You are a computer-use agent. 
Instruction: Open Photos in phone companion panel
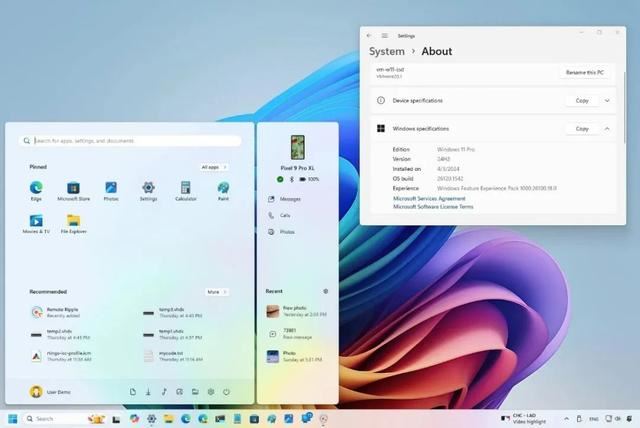pos(287,232)
